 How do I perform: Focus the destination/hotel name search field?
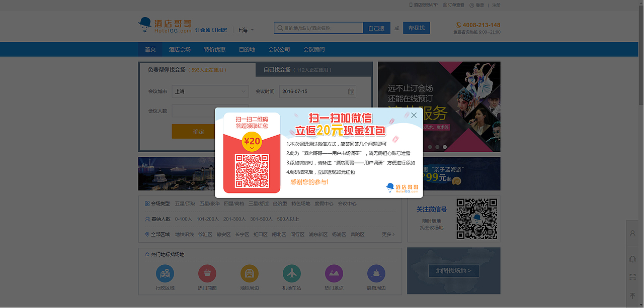coord(318,28)
